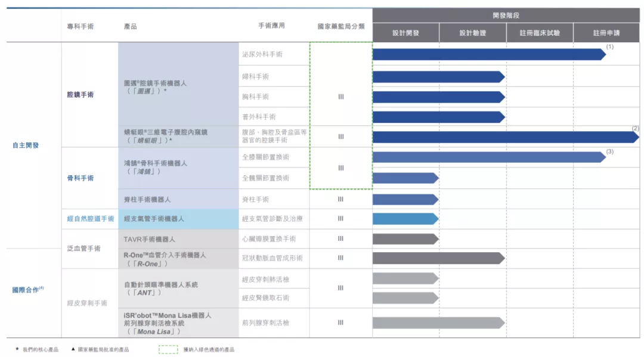This screenshot has width=644, height=357.
Task: Select the 設計開發 stage column header
Action: 405,33
